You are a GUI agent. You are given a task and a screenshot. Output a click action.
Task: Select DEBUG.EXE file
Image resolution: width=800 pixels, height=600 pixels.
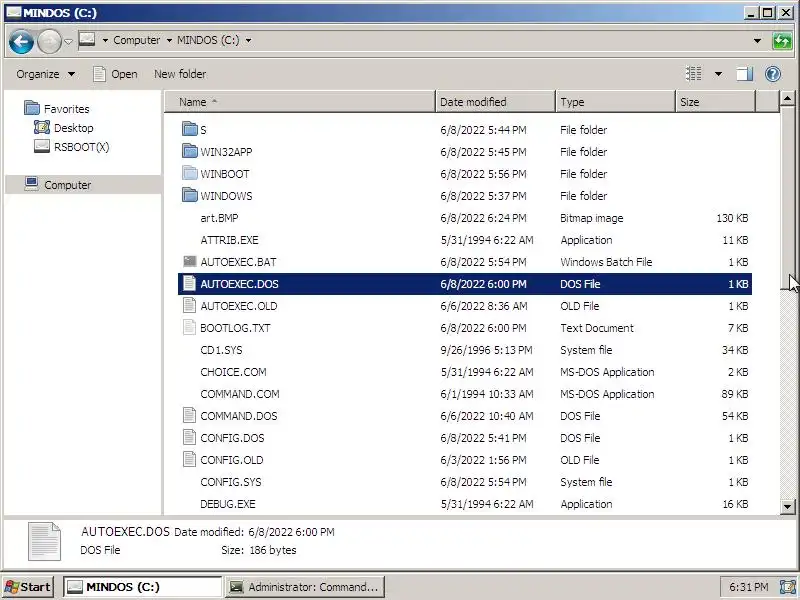[x=228, y=504]
